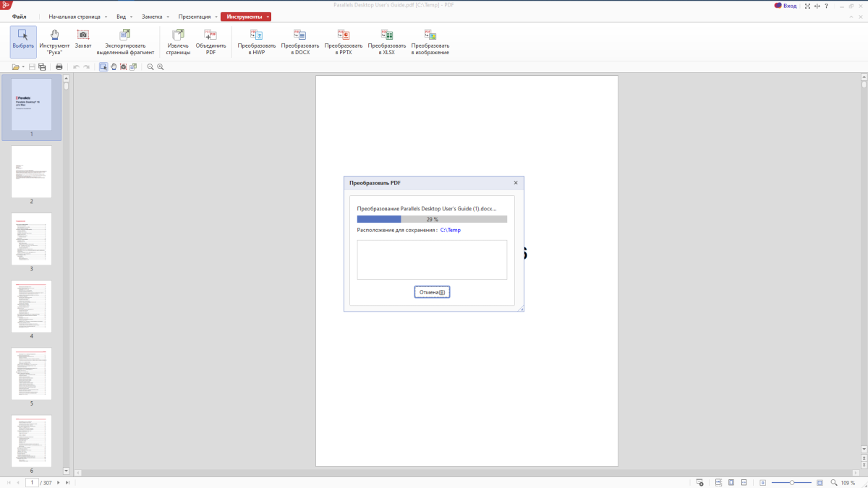Select page 5 thumbnail
Image resolution: width=868 pixels, height=488 pixels.
(31, 374)
